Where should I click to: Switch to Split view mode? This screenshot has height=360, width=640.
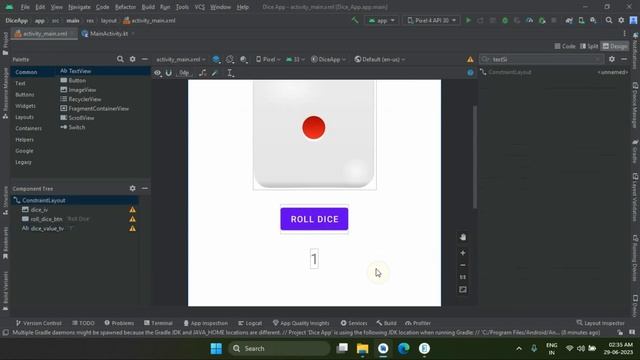click(589, 46)
